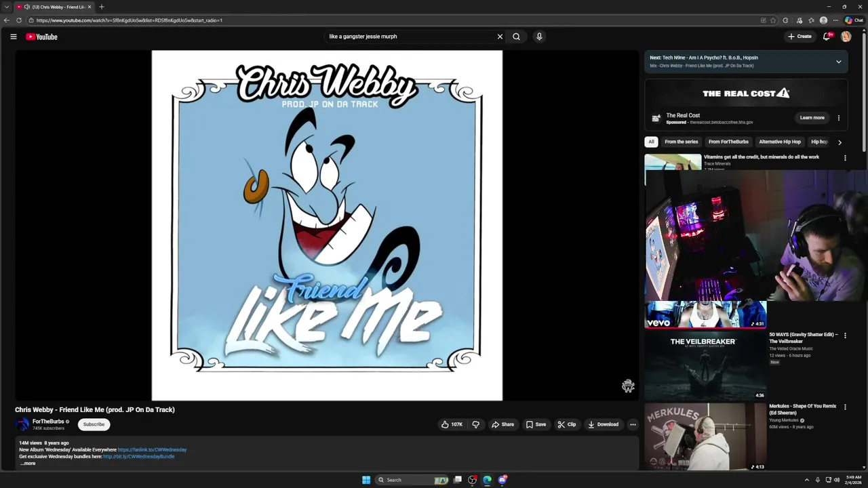Clear the search box text
This screenshot has width=868, height=488.
[x=500, y=37]
